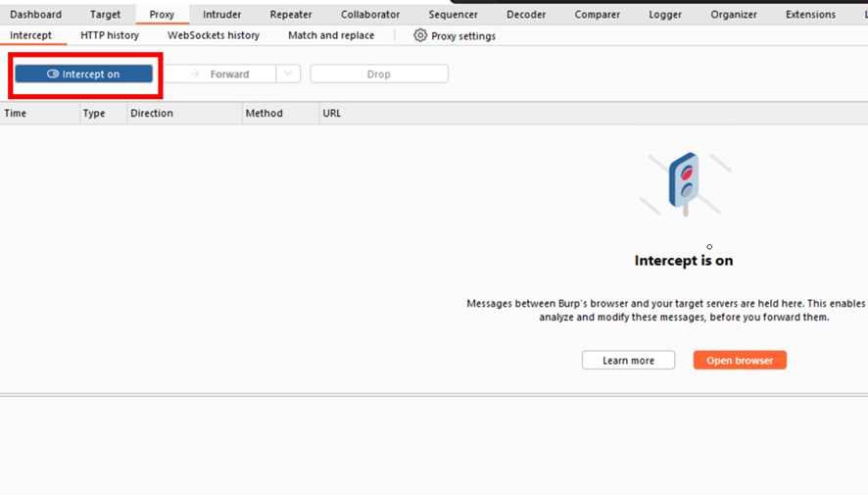The width and height of the screenshot is (868, 495).
Task: Open the WebSockets history sub-tab
Action: click(214, 35)
